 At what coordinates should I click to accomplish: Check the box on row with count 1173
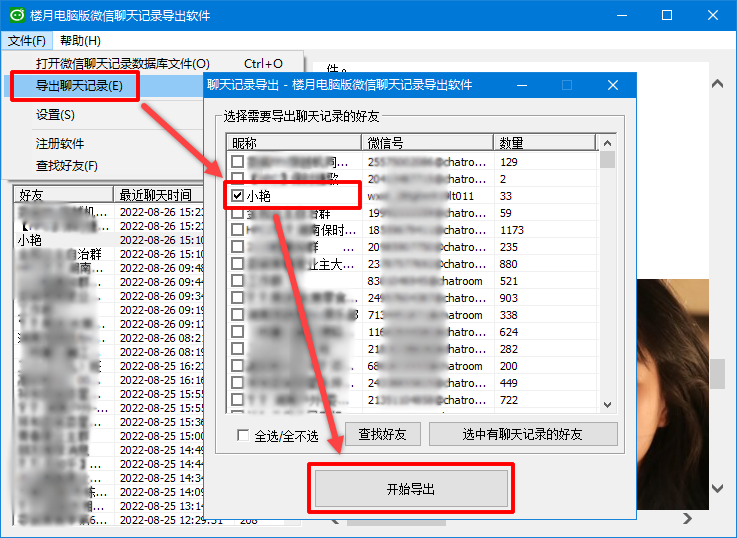(237, 230)
